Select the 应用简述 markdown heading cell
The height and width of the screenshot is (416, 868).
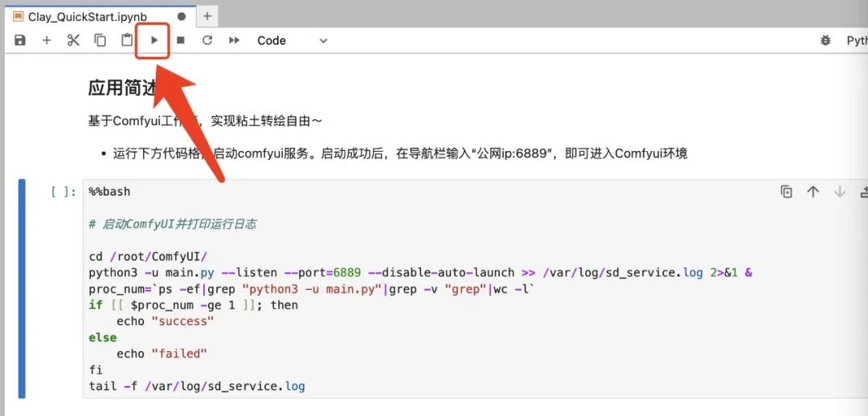pyautogui.click(x=124, y=88)
